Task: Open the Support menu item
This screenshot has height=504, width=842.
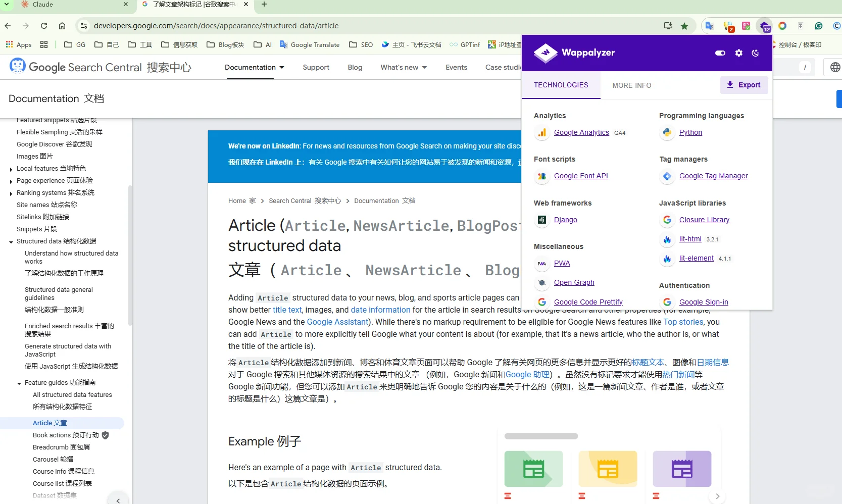Action: pos(316,67)
